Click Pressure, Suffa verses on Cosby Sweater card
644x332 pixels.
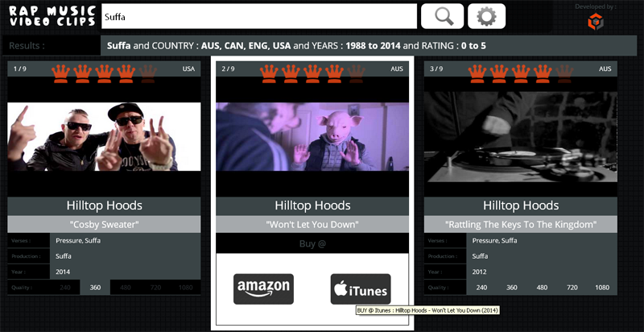[78, 240]
